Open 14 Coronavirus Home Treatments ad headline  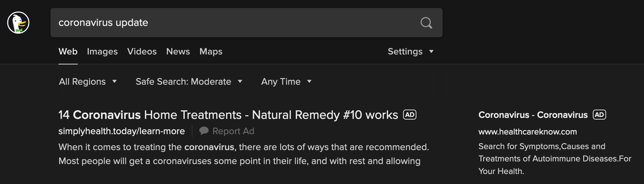point(228,115)
